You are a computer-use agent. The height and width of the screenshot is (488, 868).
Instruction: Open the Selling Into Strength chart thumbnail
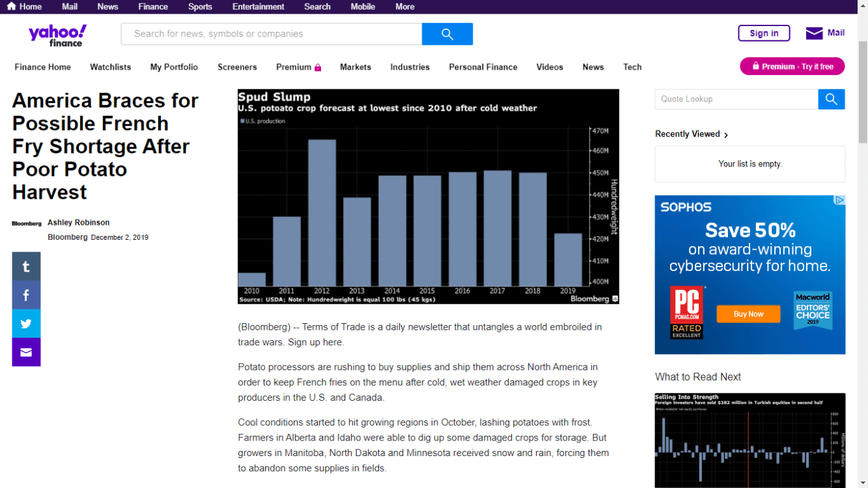750,440
